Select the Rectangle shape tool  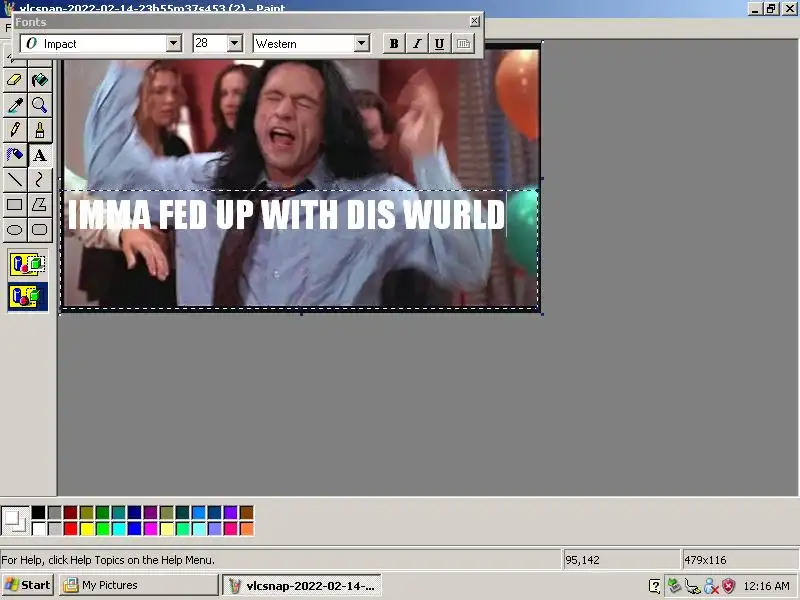click(x=15, y=205)
